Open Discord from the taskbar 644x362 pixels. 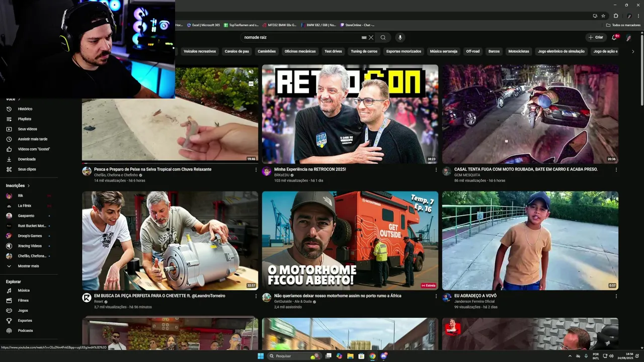384,356
